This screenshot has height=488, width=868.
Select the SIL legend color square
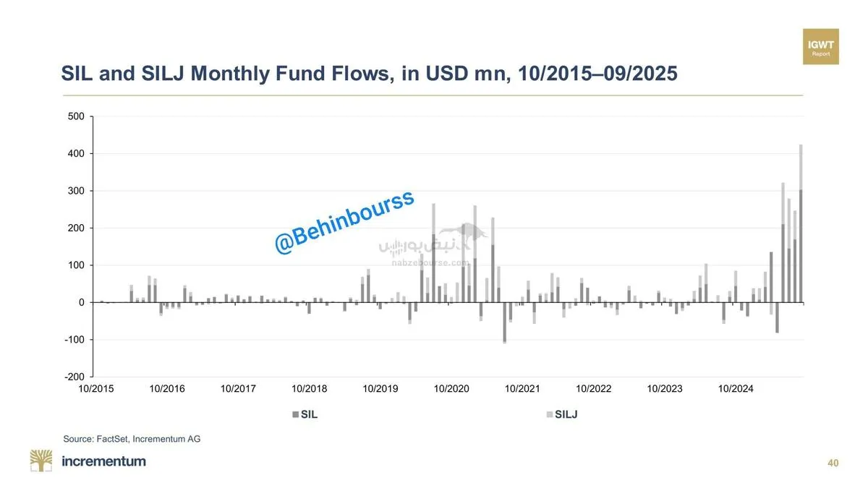(295, 414)
